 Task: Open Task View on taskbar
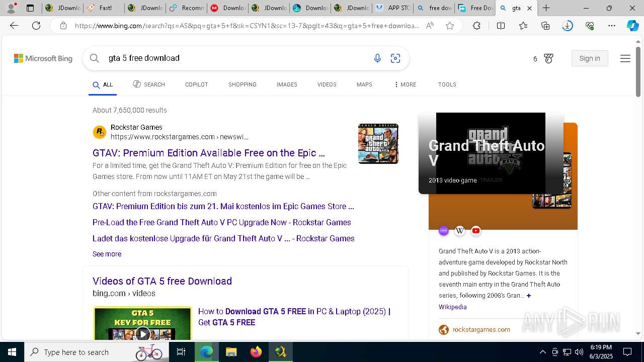coord(181,352)
